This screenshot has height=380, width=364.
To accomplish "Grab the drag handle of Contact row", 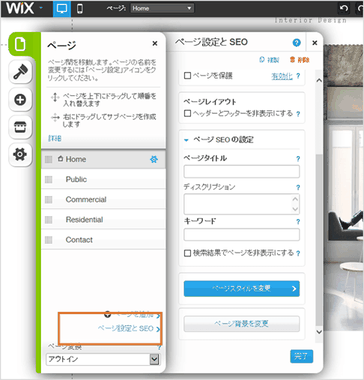I will click(49, 240).
